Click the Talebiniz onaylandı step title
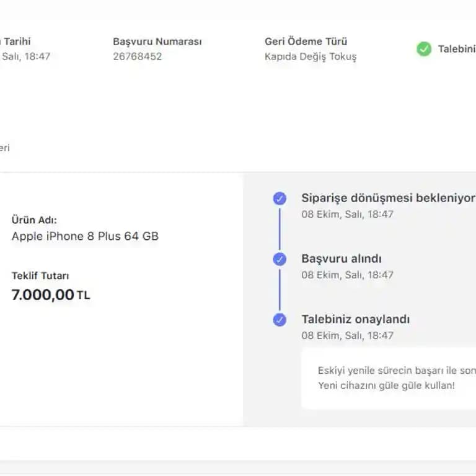 click(x=355, y=319)
